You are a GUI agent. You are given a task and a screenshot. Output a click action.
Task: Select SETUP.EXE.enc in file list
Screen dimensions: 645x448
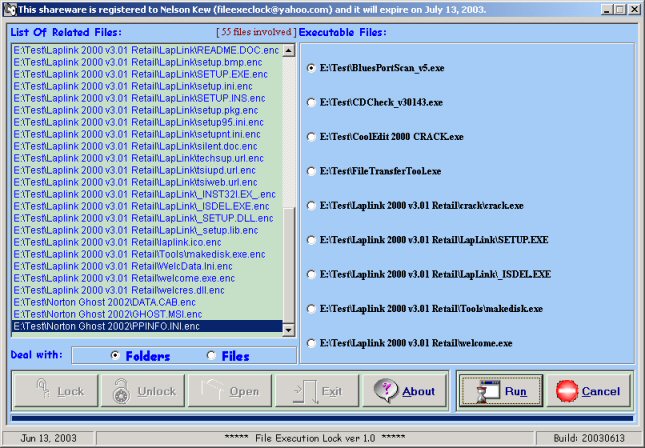pos(147,74)
